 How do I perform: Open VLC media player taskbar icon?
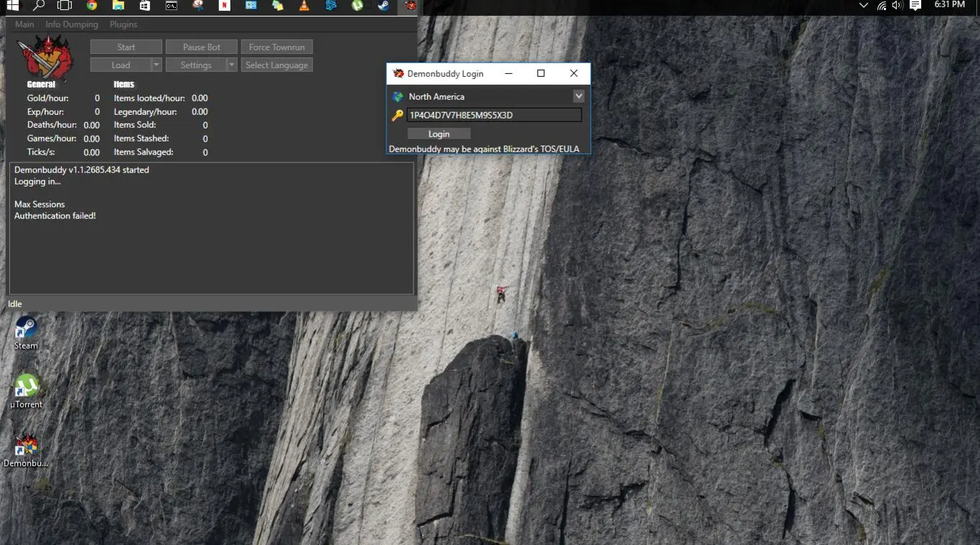[x=304, y=6]
